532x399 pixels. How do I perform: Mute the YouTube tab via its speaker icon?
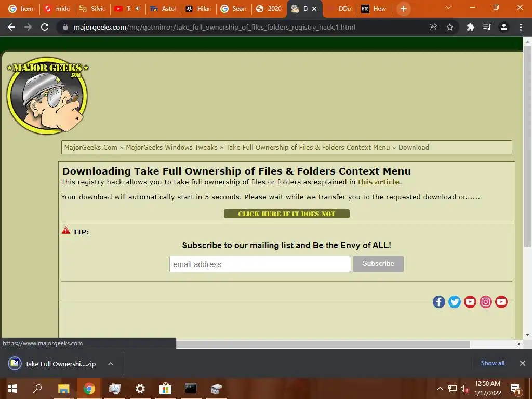tap(138, 9)
